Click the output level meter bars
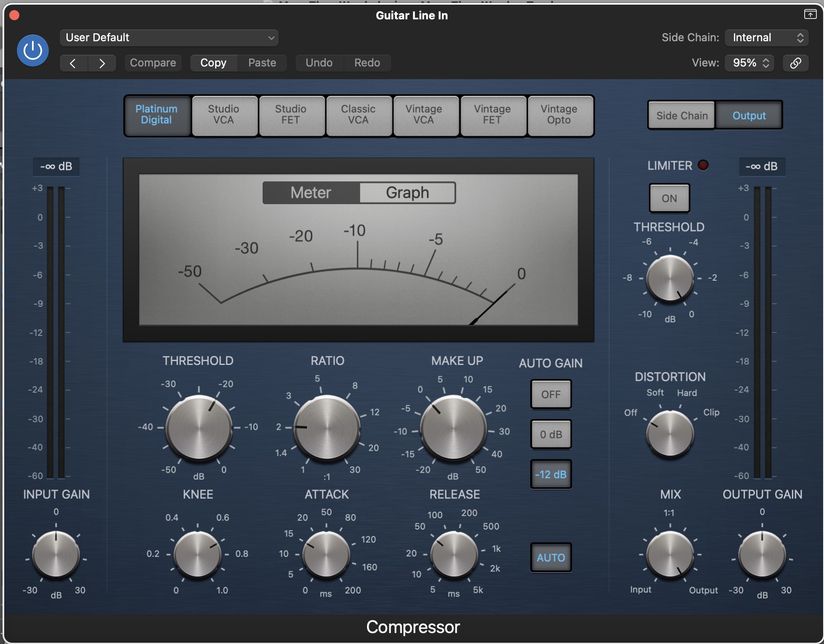Image resolution: width=824 pixels, height=644 pixels. tap(762, 332)
